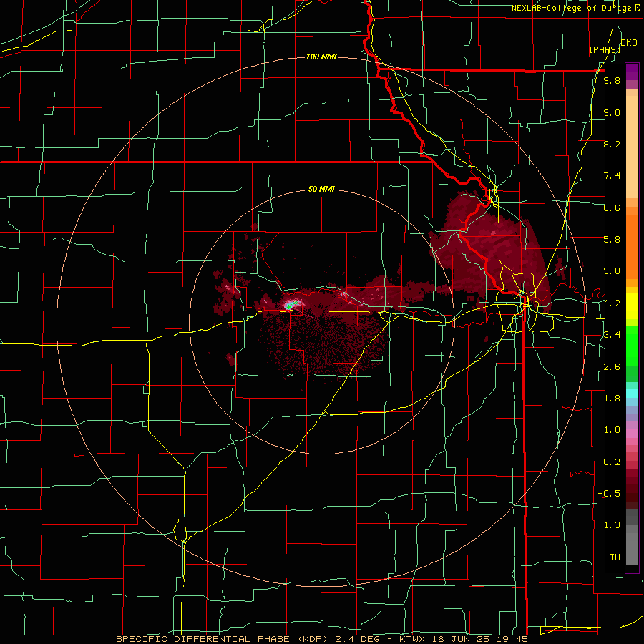Click the 5.0 value on the color scale
644x644 pixels.
point(612,271)
